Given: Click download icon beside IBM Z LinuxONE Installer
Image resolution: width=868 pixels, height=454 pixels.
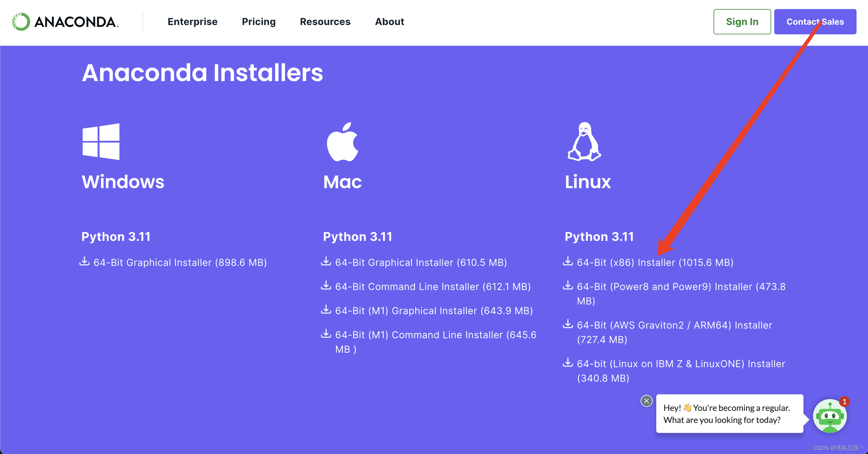Looking at the screenshot, I should click(x=568, y=362).
